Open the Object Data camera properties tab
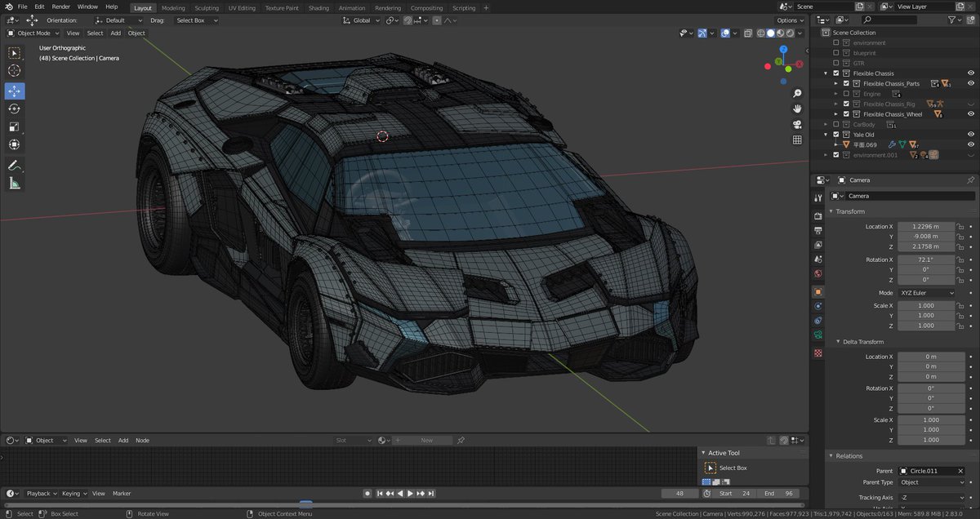This screenshot has height=519, width=980. pyautogui.click(x=818, y=335)
